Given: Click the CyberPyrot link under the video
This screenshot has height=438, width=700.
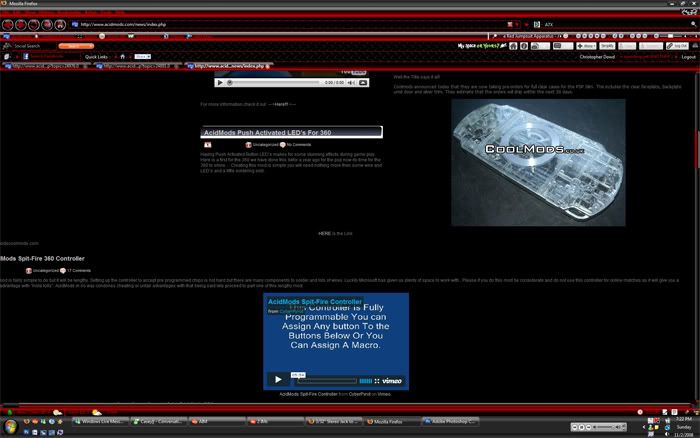Looking at the screenshot, I should (x=359, y=394).
